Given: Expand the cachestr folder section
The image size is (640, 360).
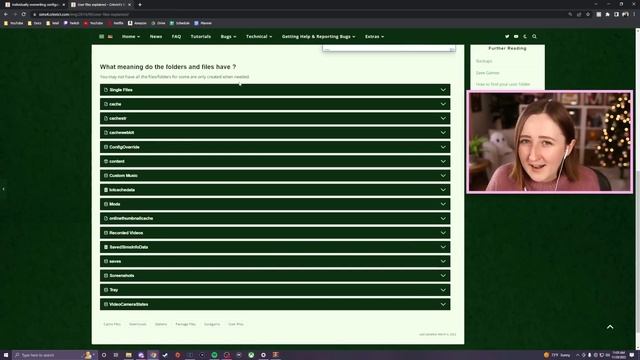Looking at the screenshot, I should 275,118.
